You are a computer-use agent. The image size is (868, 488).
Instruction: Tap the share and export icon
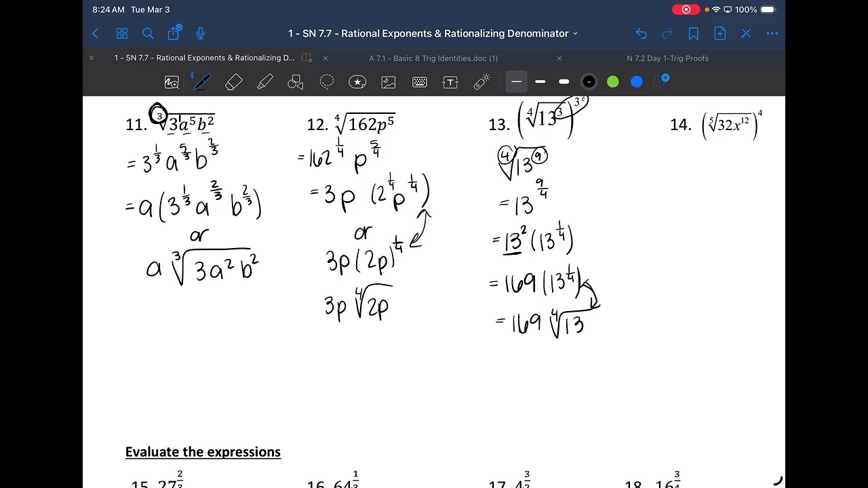(x=174, y=33)
